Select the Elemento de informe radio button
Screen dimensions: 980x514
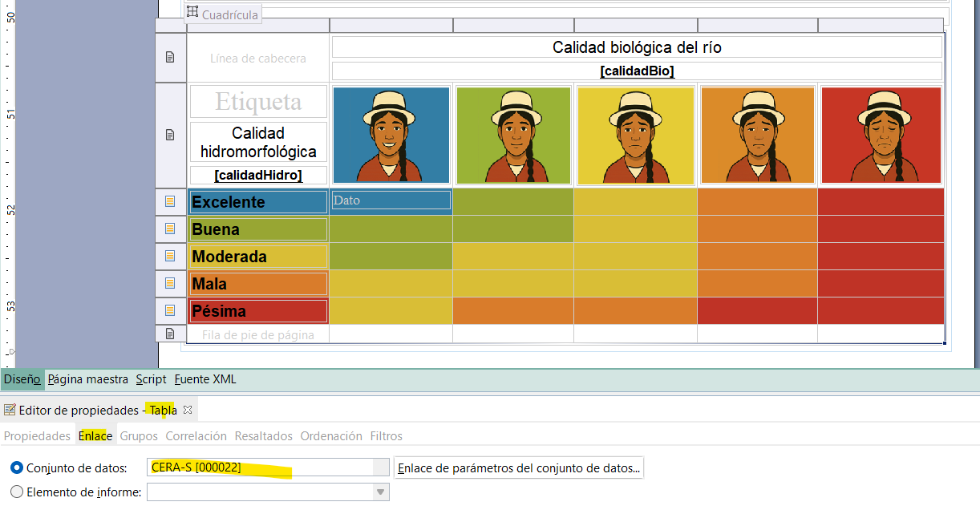[x=17, y=492]
